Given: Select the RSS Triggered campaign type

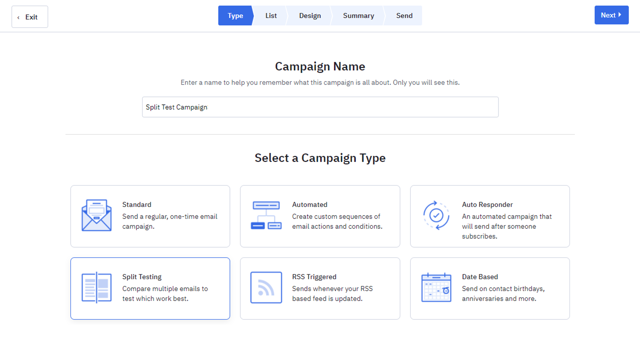Looking at the screenshot, I should pos(320,288).
